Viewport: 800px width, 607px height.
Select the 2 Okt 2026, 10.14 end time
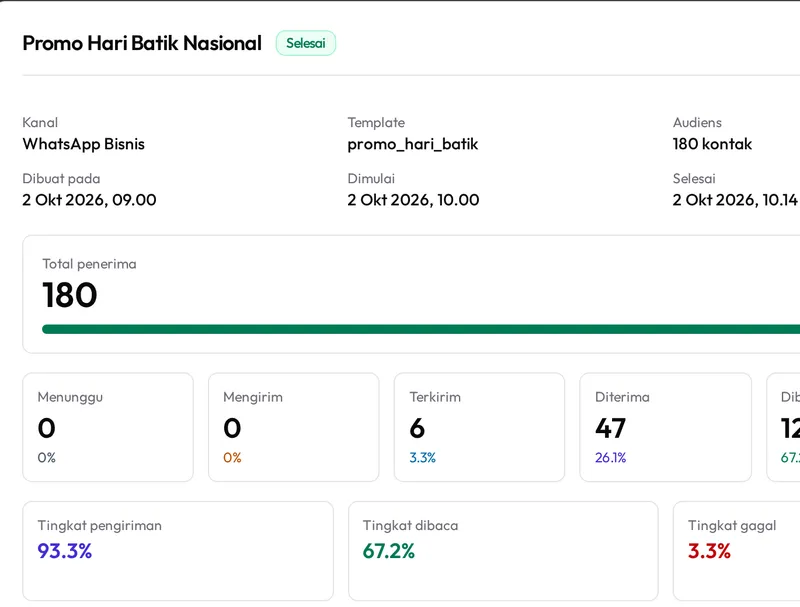735,200
